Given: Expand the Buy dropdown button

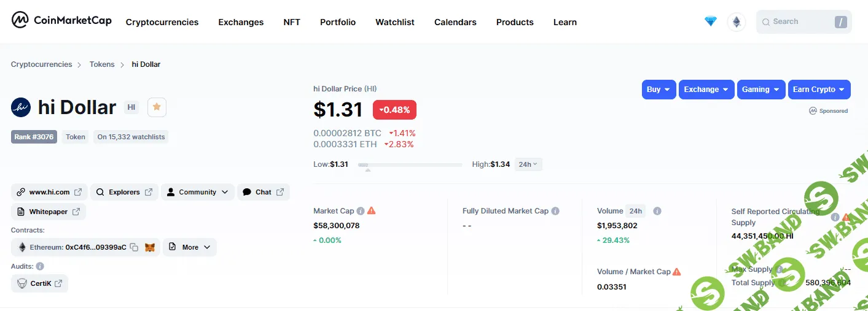Looking at the screenshot, I should click(659, 90).
